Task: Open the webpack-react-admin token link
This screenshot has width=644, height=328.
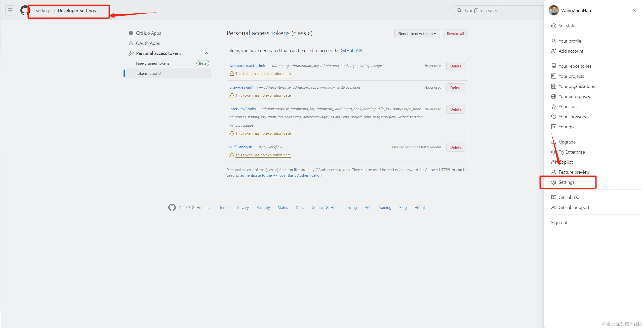Action: pyautogui.click(x=248, y=66)
